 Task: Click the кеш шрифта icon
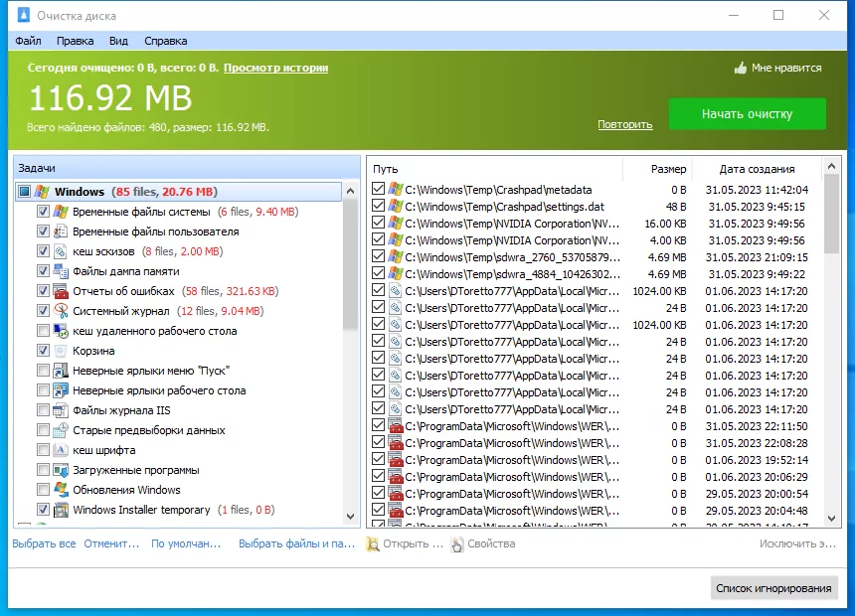pos(61,450)
